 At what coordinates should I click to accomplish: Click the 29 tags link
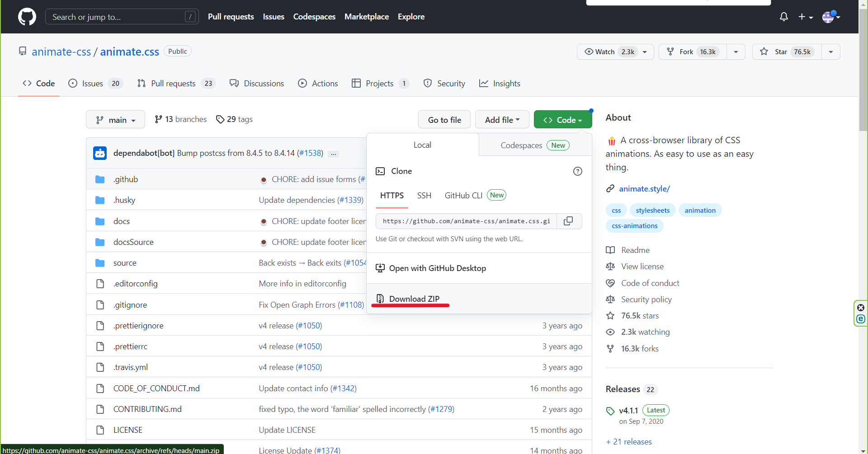click(234, 119)
